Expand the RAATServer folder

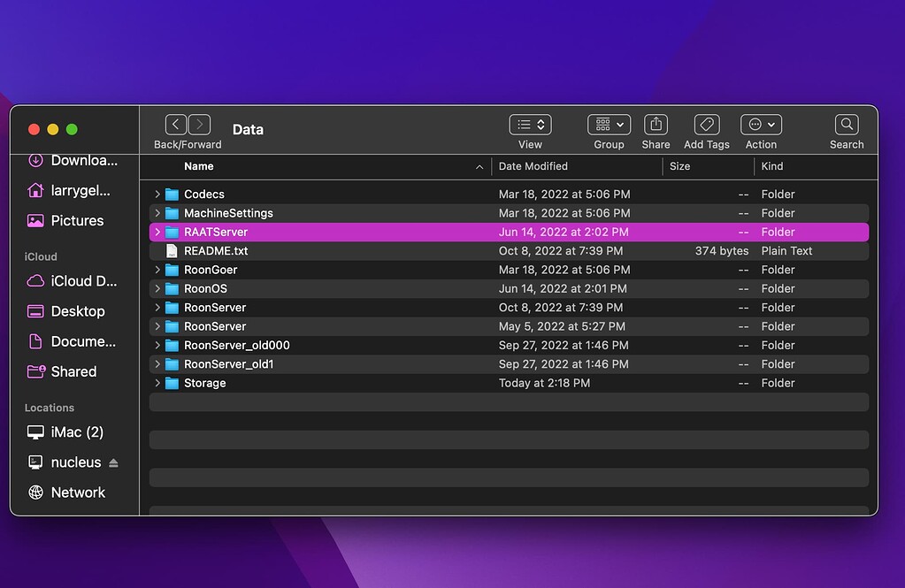click(x=157, y=232)
